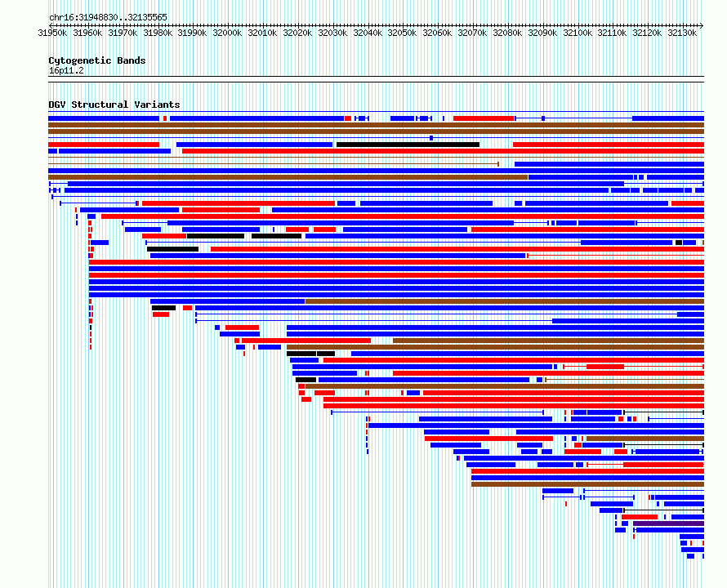Screen dimensions: 727x588
Task: Pick the 32030k ruler position label
Action: tap(332, 33)
